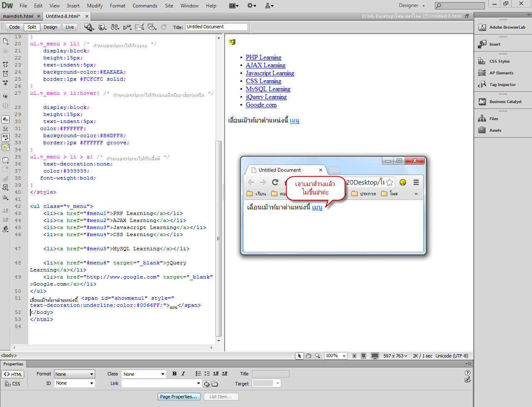Screen dimensions: 532x407
Task: Open the Multiscreen preview icon
Action: [89, 27]
